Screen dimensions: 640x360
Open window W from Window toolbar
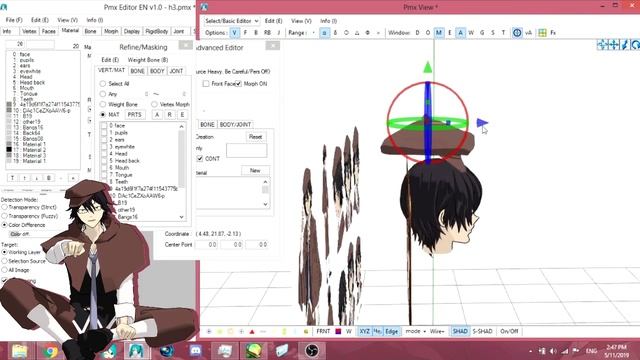(x=471, y=33)
